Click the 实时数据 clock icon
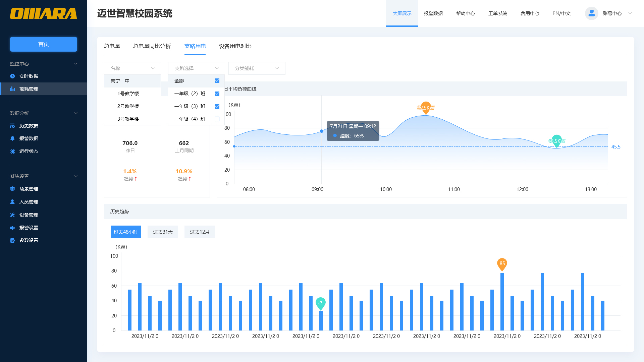 tap(12, 76)
